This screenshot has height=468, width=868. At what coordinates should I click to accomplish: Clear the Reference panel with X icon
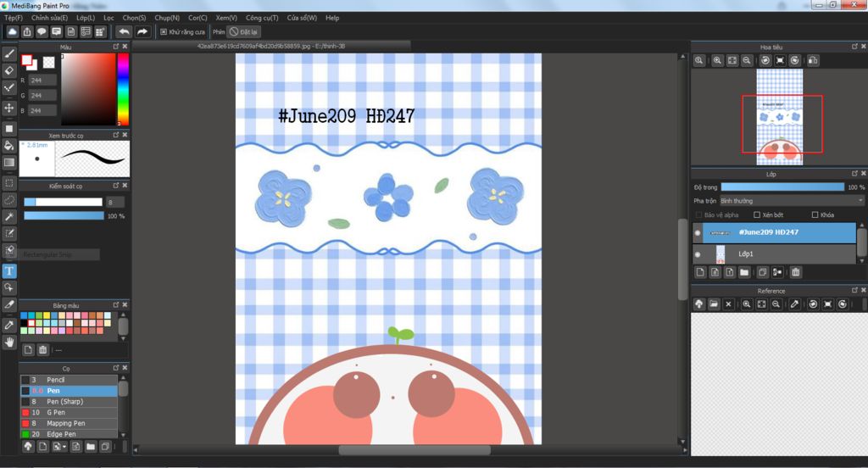click(728, 304)
